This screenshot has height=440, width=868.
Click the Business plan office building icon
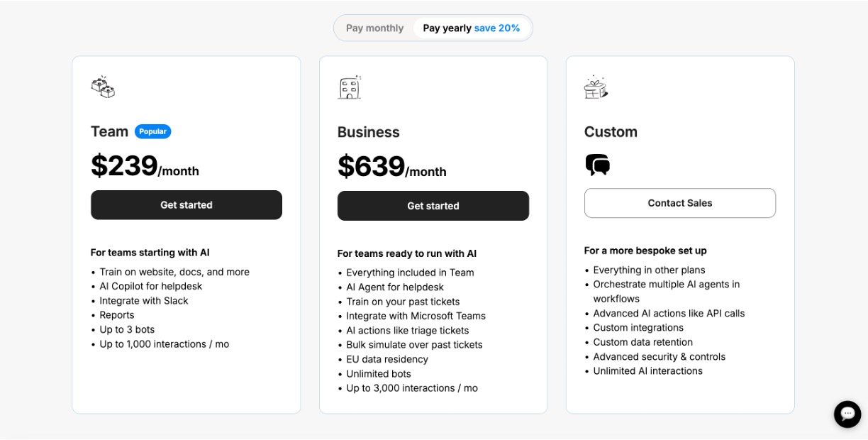pyautogui.click(x=350, y=87)
